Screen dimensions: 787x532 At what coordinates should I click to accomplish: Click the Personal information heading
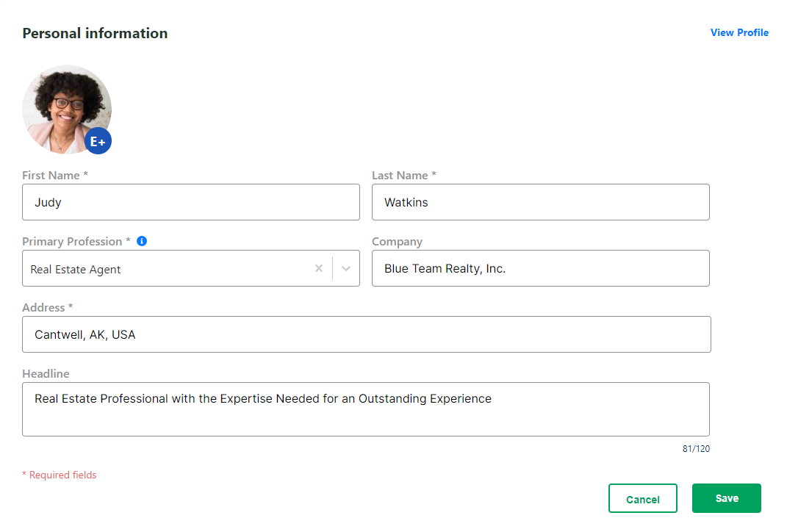click(95, 33)
